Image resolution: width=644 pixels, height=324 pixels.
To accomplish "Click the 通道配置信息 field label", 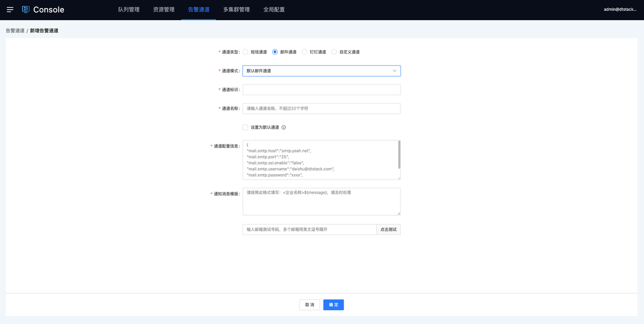I will pyautogui.click(x=226, y=146).
